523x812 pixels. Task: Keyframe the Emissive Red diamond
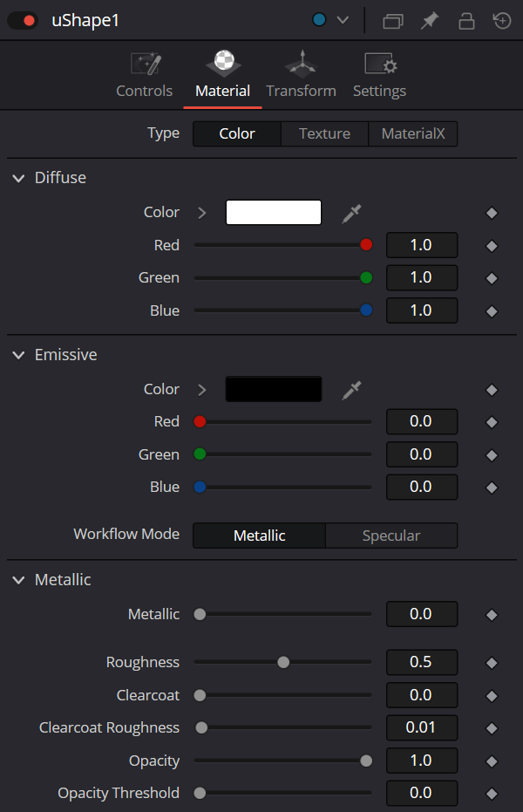point(492,422)
